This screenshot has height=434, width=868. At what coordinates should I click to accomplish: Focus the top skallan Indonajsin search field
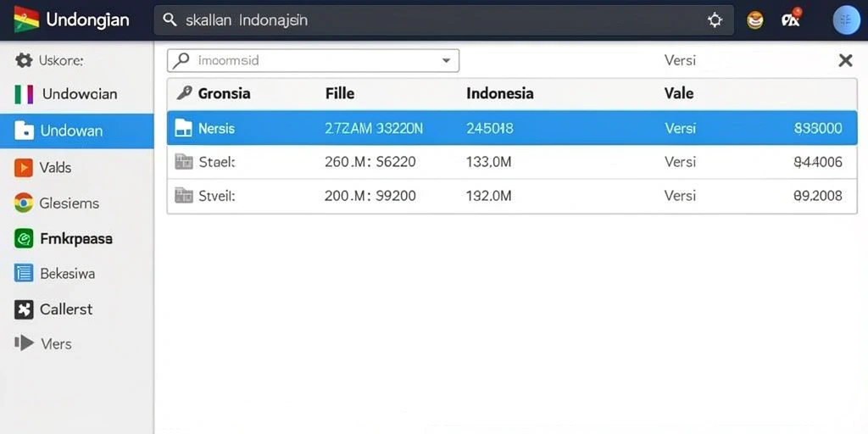[x=443, y=20]
